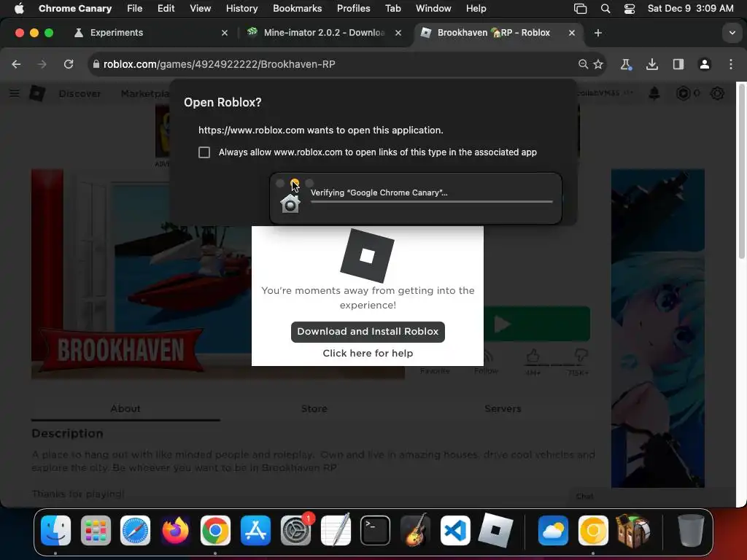Open the File menu
The width and height of the screenshot is (747, 560).
click(x=134, y=9)
